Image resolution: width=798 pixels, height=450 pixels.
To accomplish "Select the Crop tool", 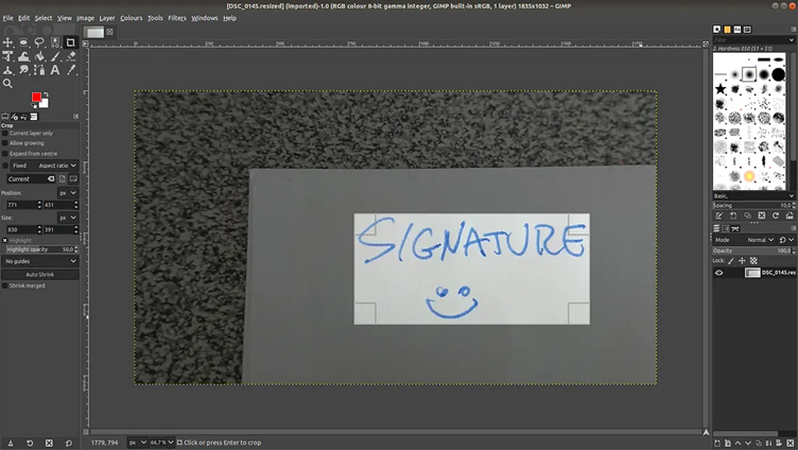I will coord(71,42).
